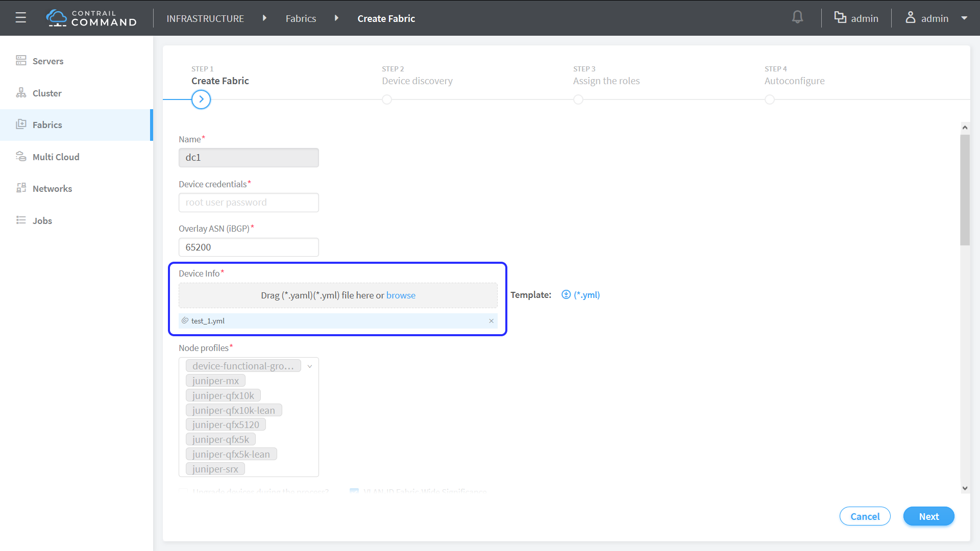Screen dimensions: 980x551
Task: Check Upgrade devices during the process
Action: (x=183, y=491)
